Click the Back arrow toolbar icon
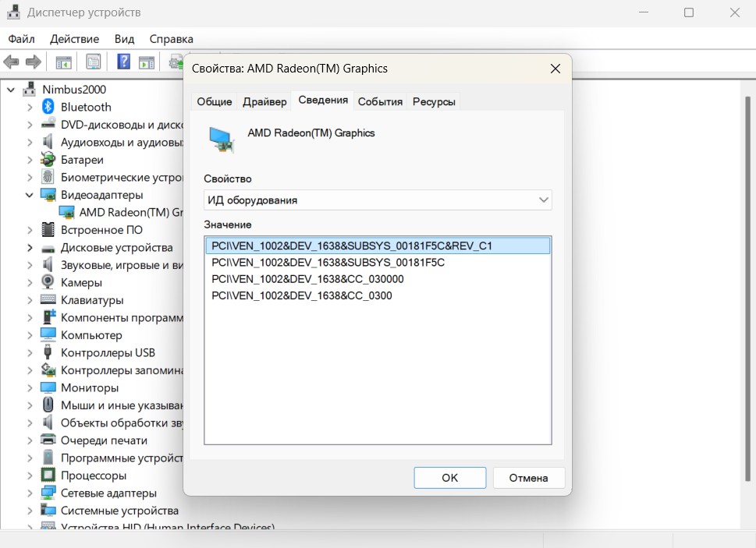The width and height of the screenshot is (756, 548). [x=11, y=62]
